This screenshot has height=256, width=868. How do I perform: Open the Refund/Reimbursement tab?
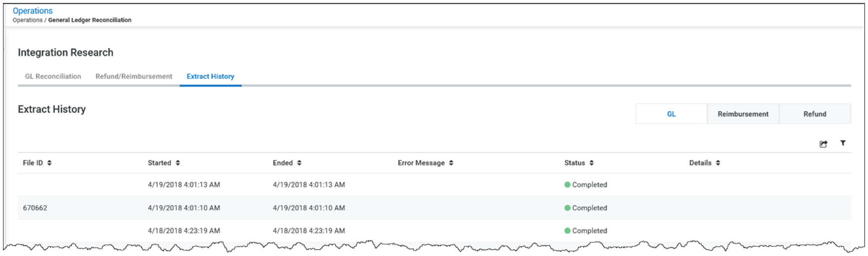pyautogui.click(x=134, y=76)
